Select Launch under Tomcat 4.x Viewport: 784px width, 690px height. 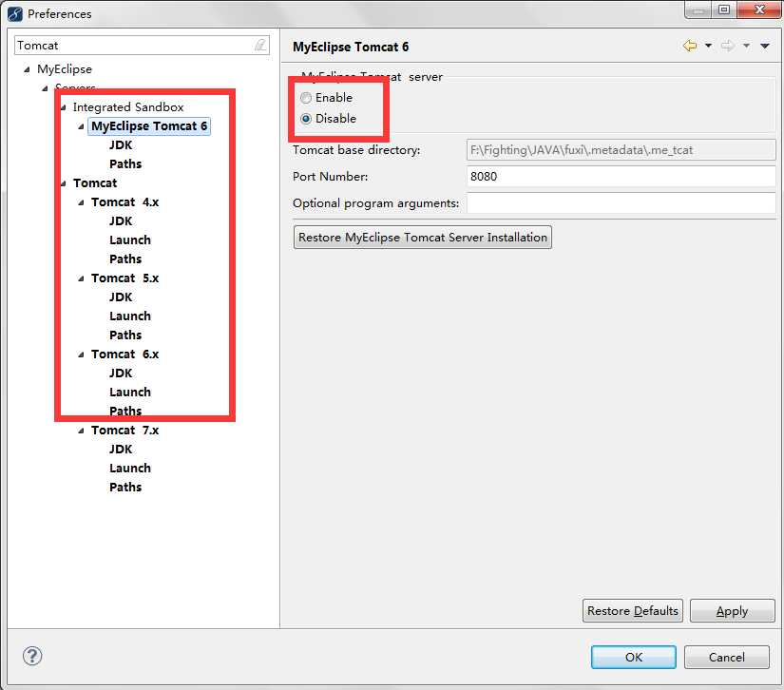click(130, 240)
